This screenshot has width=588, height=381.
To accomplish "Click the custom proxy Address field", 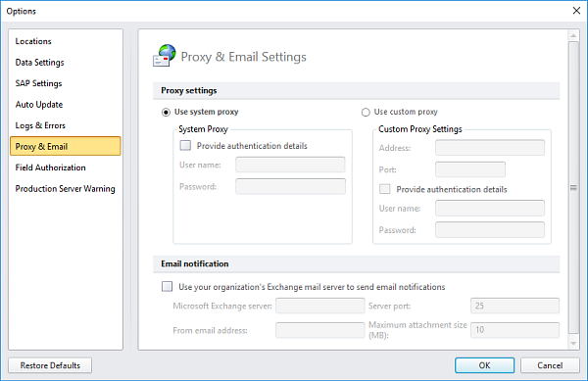I will [x=490, y=148].
